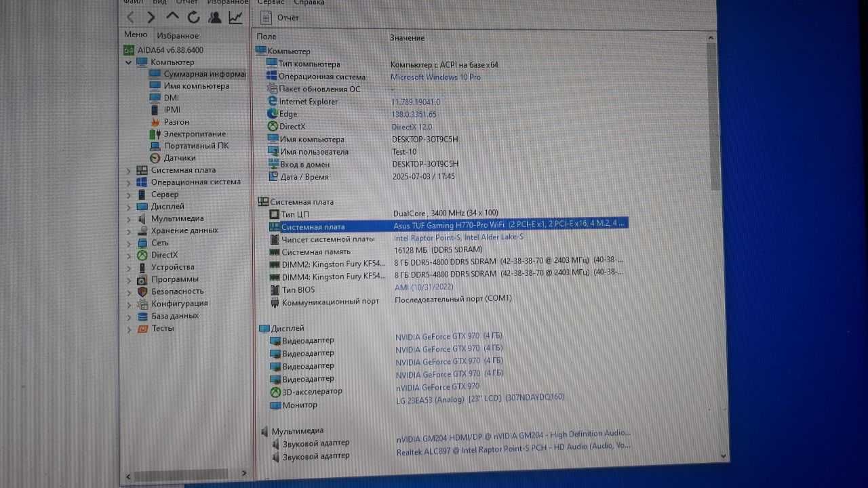Click the memory chip icon beside Системная память

[275, 252]
